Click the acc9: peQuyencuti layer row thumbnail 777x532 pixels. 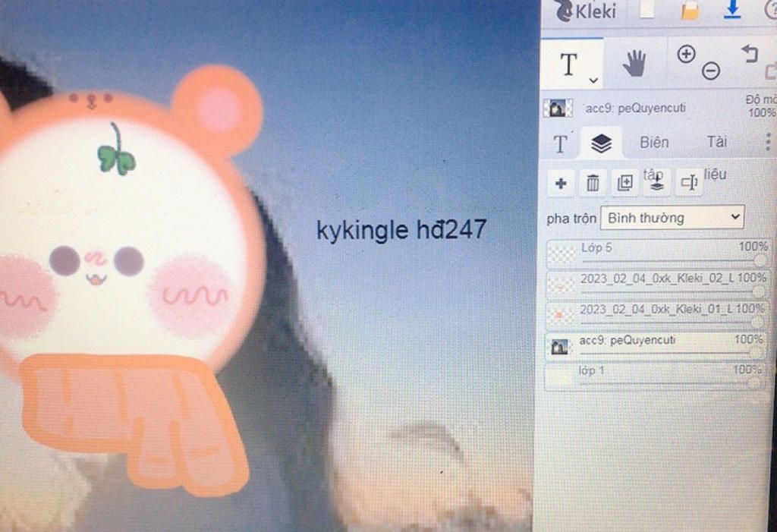pos(559,347)
